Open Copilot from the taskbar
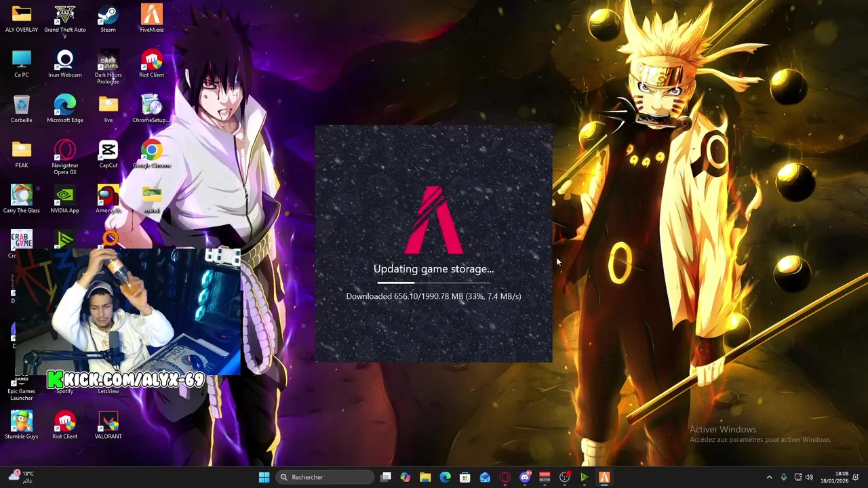Image resolution: width=868 pixels, height=488 pixels. click(x=406, y=477)
